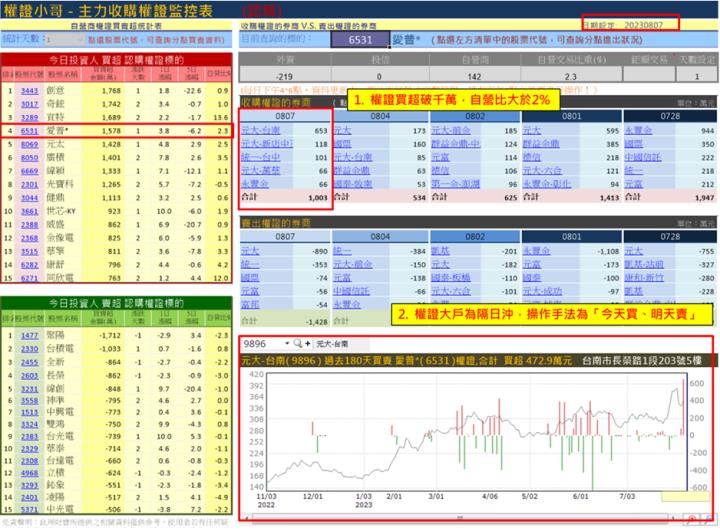The width and height of the screenshot is (720, 531).
Task: Click the magnifier search icon beside 9896
Action: pyautogui.click(x=298, y=344)
